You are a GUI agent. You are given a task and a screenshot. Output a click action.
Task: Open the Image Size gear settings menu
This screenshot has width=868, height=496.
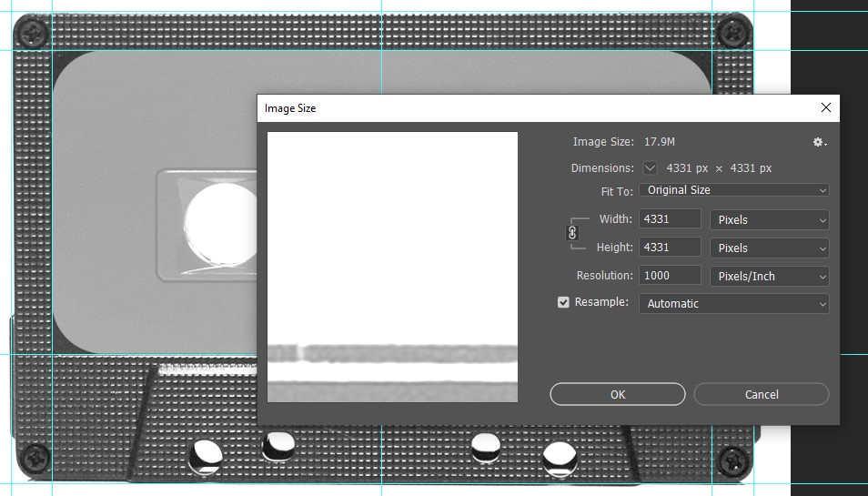820,142
